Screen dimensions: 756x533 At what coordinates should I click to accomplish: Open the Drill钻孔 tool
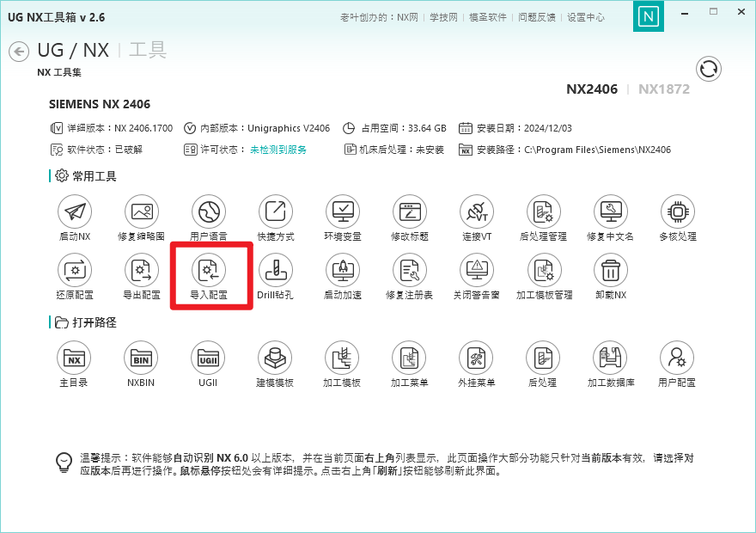[276, 270]
